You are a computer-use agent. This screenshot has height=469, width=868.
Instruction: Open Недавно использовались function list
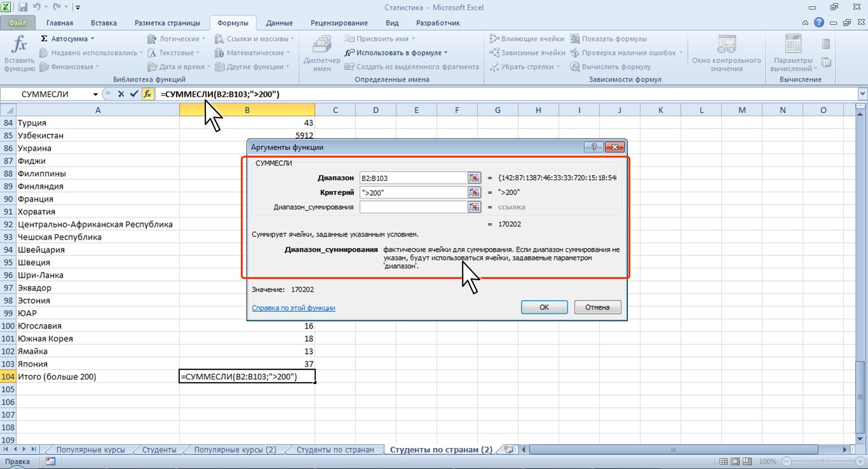point(92,53)
